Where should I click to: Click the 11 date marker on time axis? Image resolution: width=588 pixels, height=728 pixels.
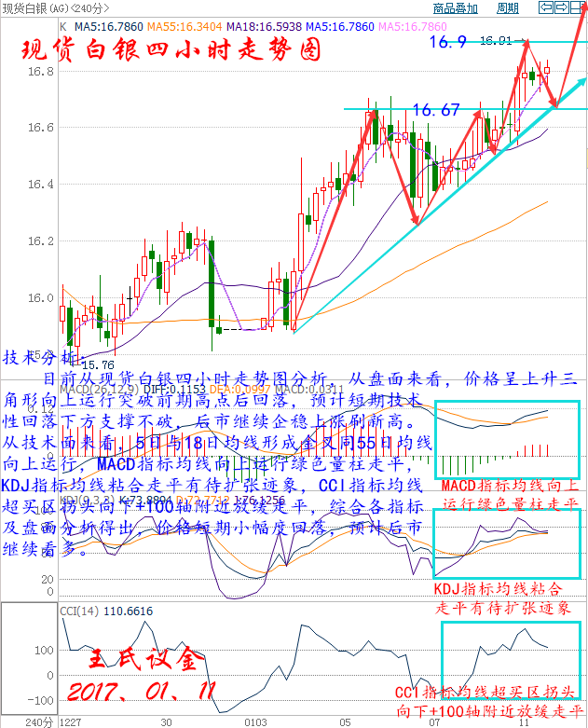524,721
